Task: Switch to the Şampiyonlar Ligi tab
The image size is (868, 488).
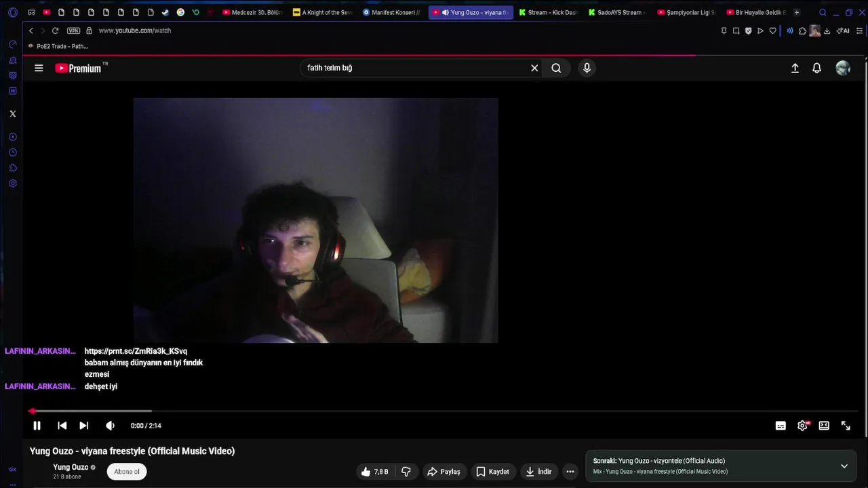Action: tap(686, 12)
